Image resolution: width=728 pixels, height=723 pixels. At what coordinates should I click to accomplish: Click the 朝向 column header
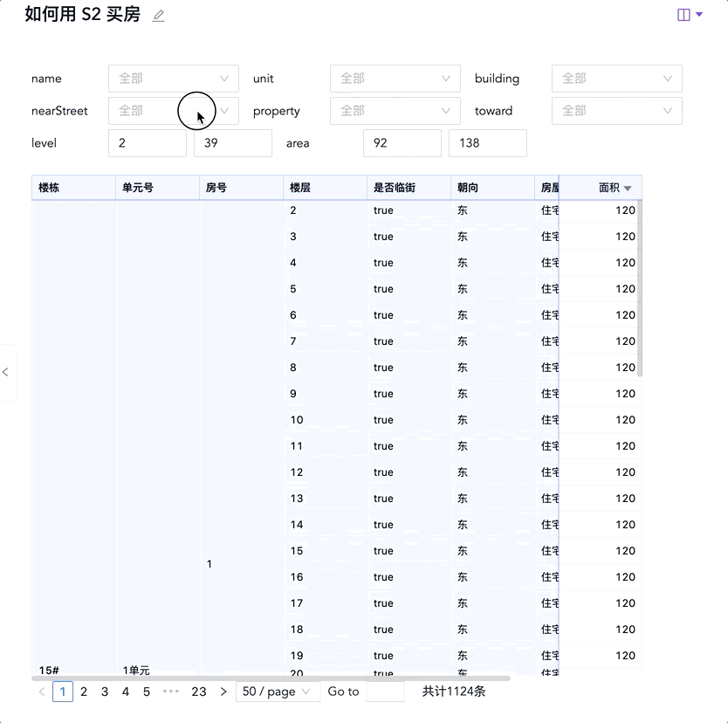click(x=492, y=188)
